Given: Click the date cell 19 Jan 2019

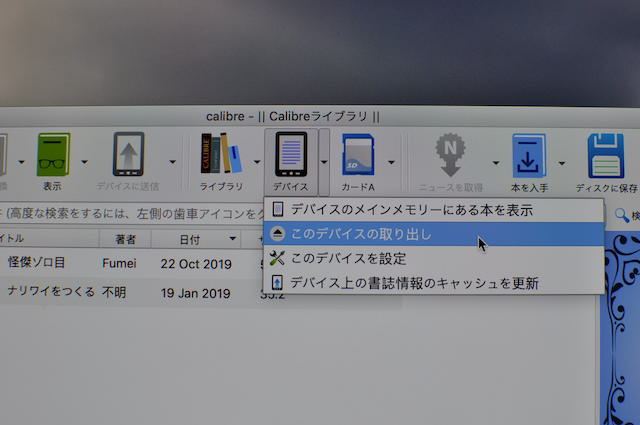Looking at the screenshot, I should click(196, 293).
